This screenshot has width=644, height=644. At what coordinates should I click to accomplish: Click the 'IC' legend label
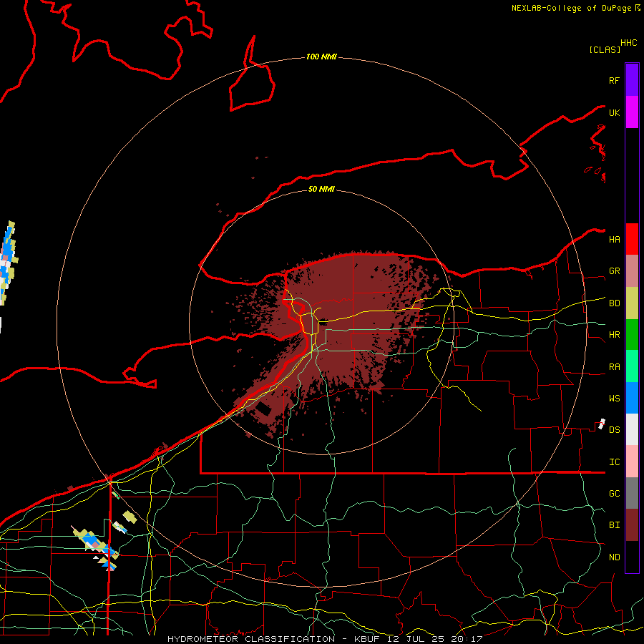[614, 462]
